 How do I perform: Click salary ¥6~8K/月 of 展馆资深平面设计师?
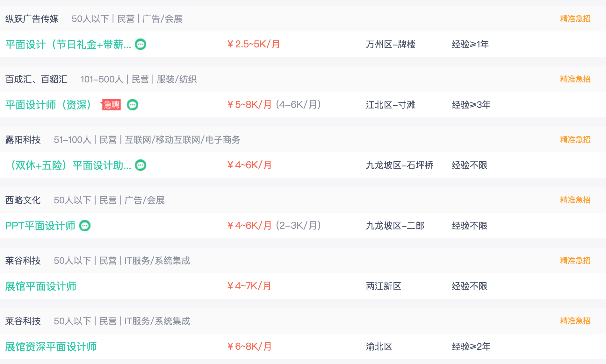pos(249,346)
